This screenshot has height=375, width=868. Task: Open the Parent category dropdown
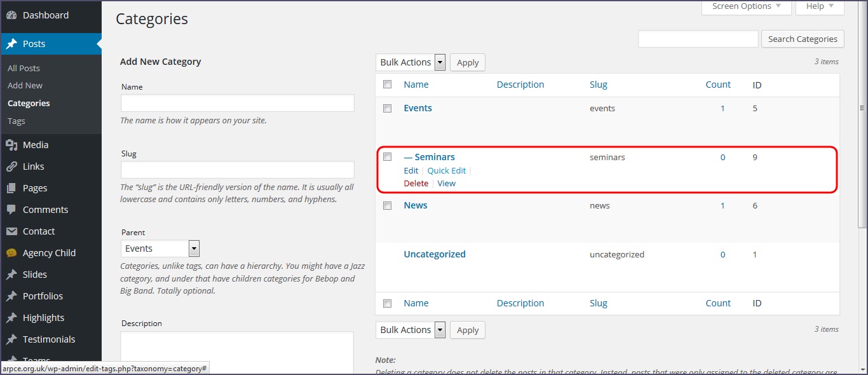click(160, 249)
